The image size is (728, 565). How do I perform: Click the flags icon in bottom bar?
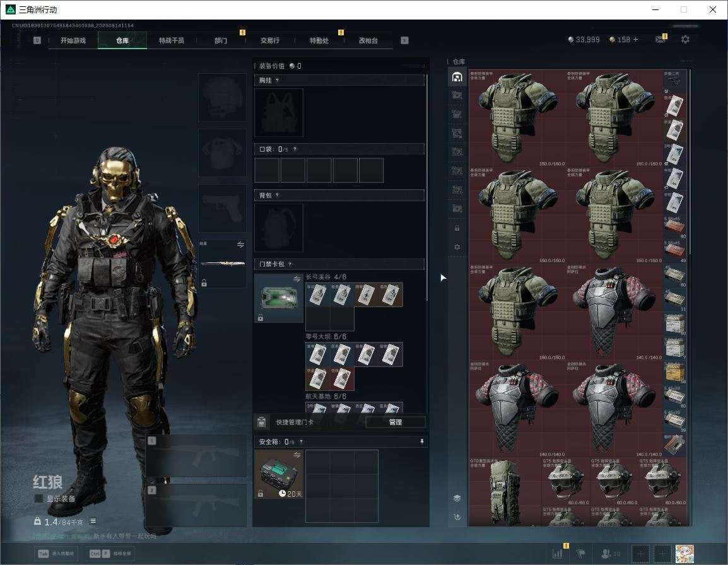click(581, 554)
